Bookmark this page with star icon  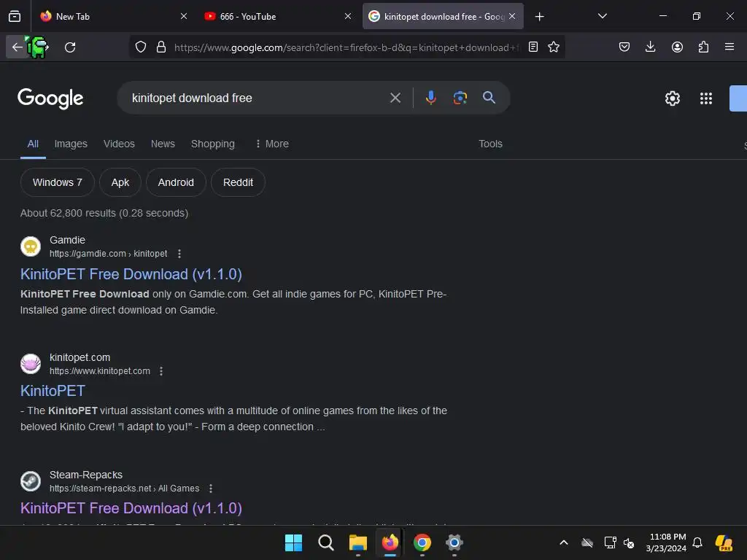coord(554,47)
